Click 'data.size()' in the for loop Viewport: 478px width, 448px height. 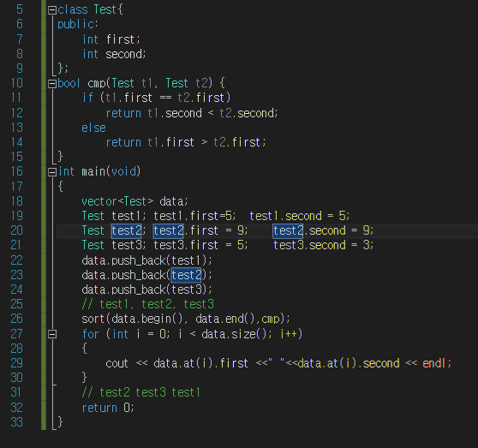234,334
